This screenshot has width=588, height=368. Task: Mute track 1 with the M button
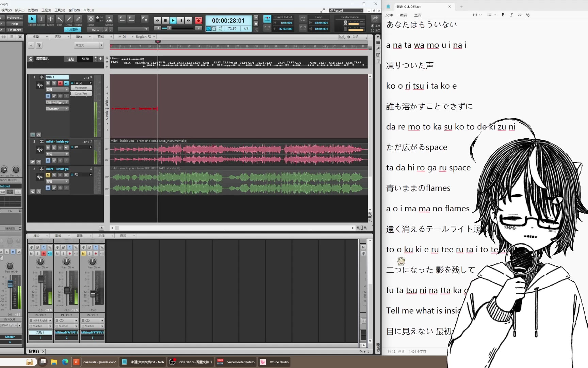coord(48,83)
